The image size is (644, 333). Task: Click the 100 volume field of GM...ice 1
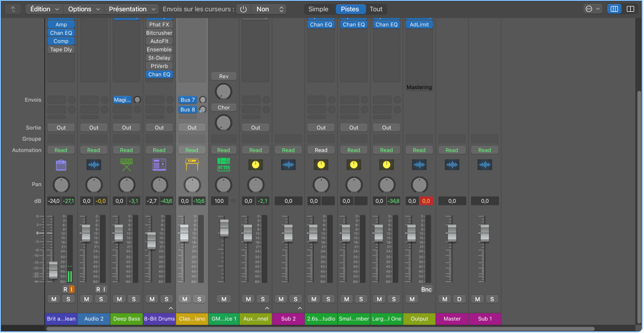pyautogui.click(x=219, y=201)
